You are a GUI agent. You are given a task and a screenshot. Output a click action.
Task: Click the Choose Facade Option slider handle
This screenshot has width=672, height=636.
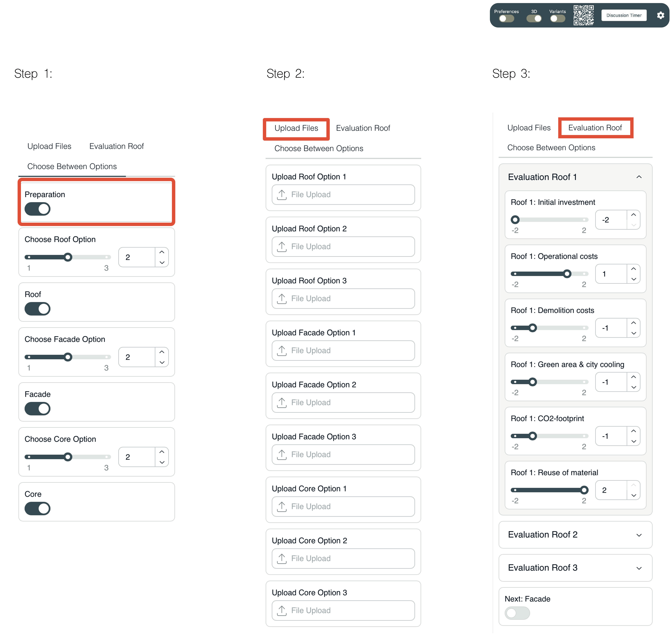click(68, 357)
